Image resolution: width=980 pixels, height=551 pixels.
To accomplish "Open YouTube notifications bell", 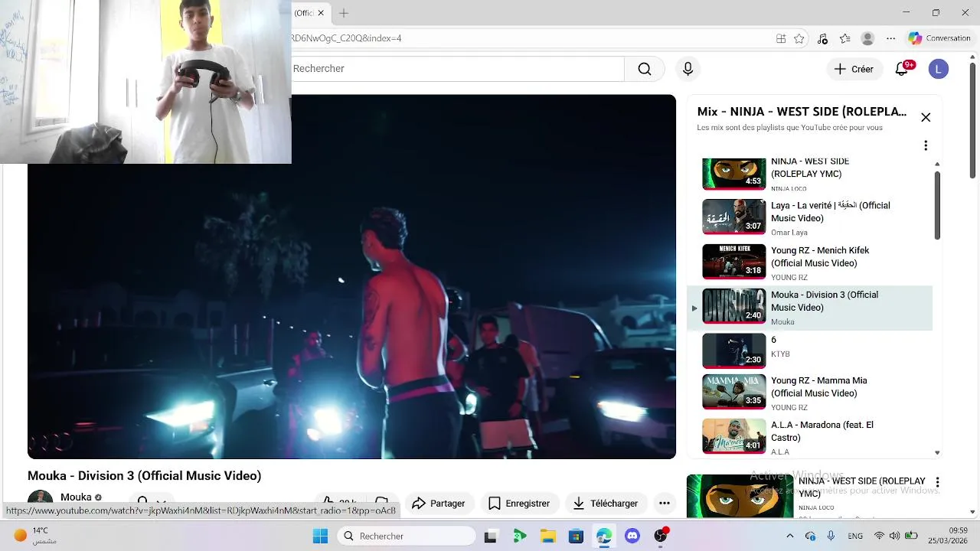I will click(x=902, y=69).
